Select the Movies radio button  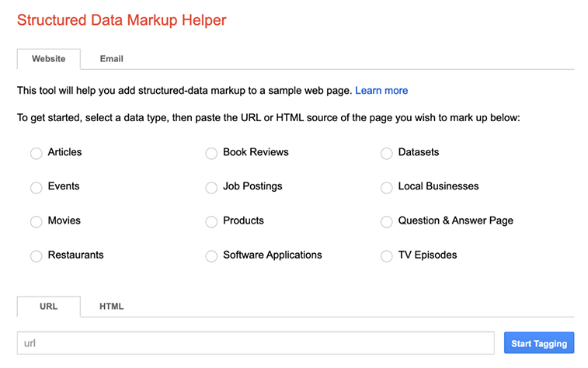pos(37,222)
